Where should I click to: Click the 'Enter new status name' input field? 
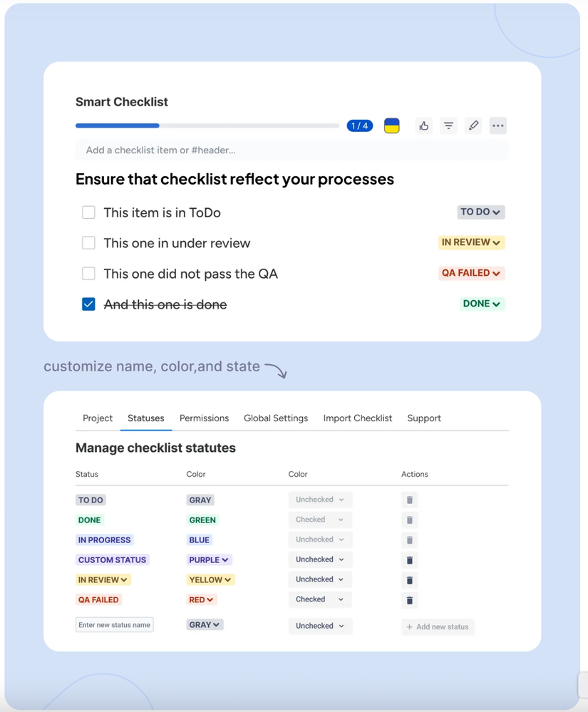[x=114, y=624]
